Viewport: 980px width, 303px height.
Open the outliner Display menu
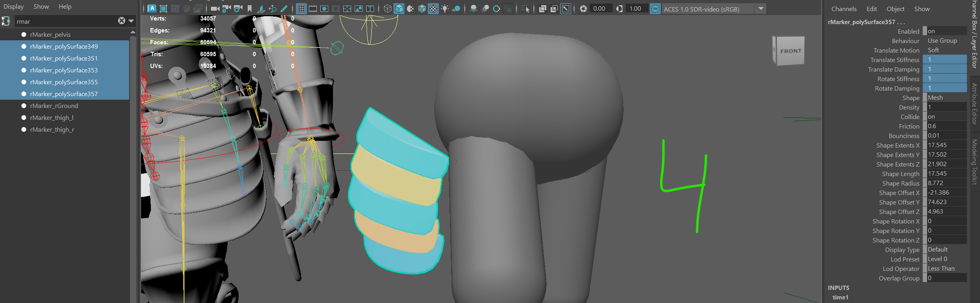pyautogui.click(x=14, y=7)
